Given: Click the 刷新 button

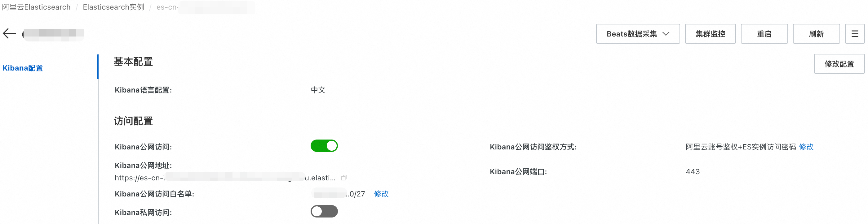Looking at the screenshot, I should pyautogui.click(x=816, y=34).
